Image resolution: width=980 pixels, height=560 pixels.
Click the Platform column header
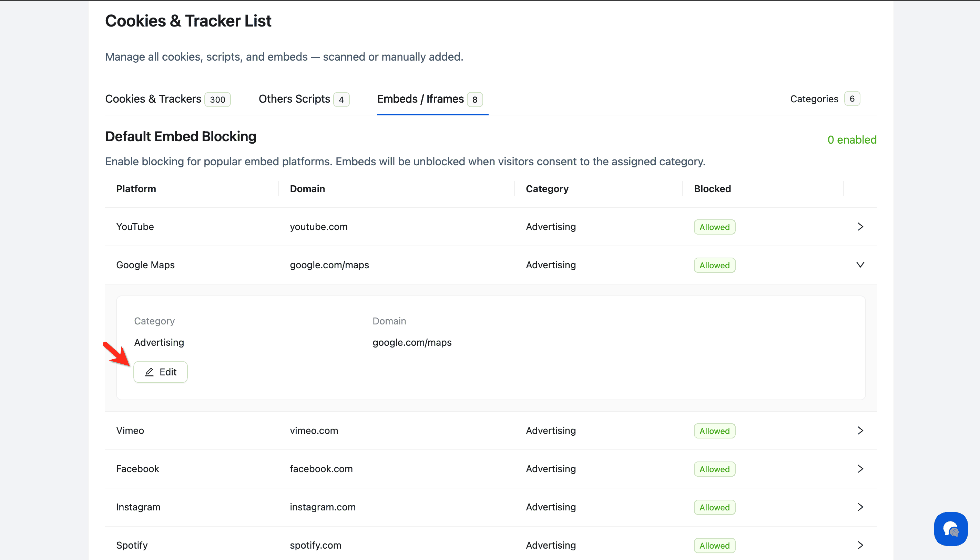click(136, 189)
